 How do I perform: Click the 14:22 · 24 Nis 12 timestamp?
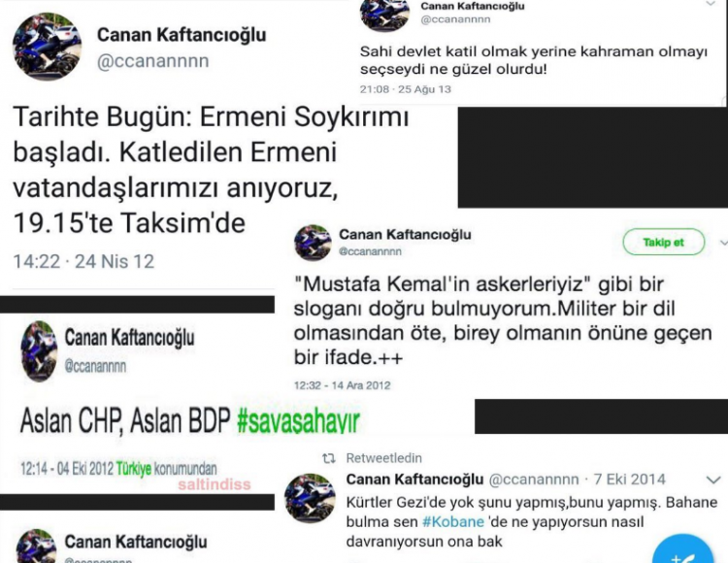pos(83,261)
